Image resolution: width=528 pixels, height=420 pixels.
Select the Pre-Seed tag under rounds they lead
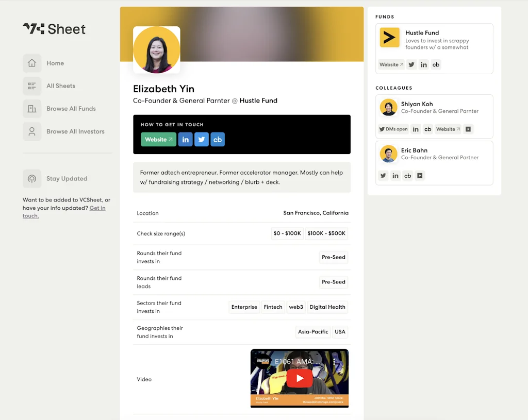coord(333,282)
